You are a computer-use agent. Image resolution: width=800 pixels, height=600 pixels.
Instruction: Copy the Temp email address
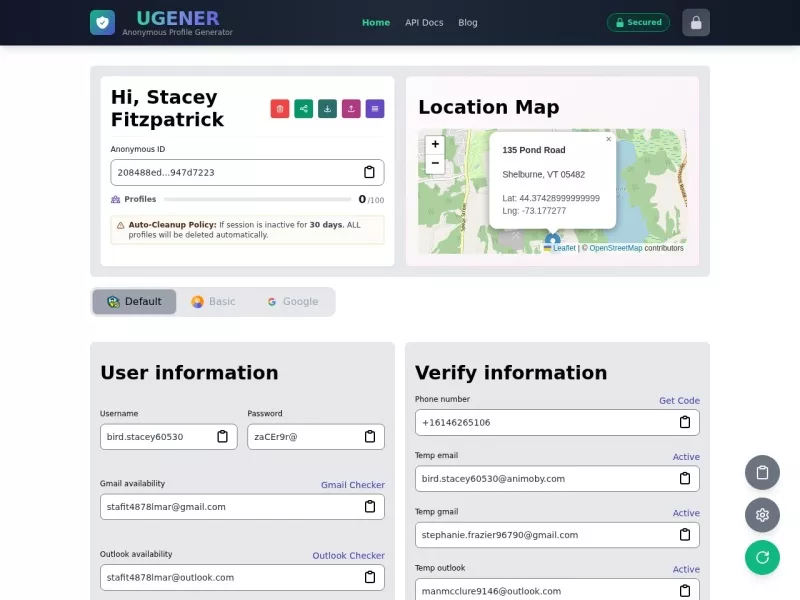click(685, 479)
